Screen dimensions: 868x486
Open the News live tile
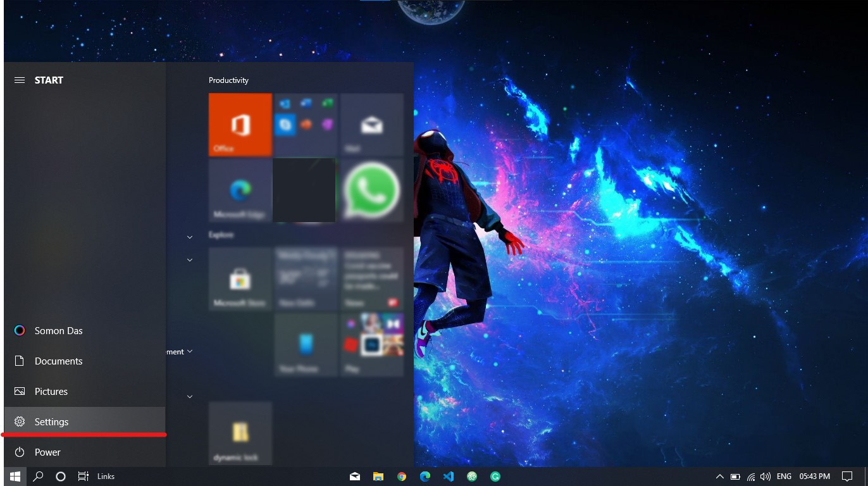[372, 279]
